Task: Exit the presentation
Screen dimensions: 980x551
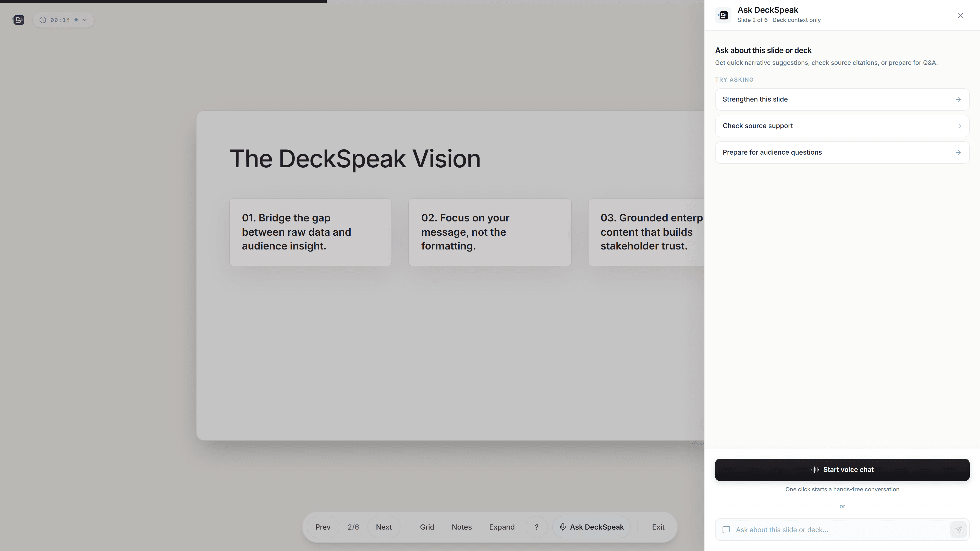Action: [x=658, y=527]
